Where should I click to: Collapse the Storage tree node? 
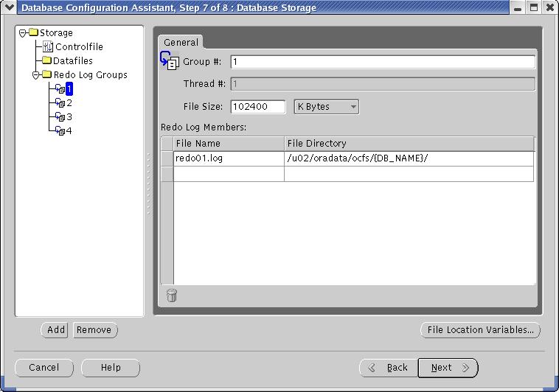pyautogui.click(x=23, y=33)
